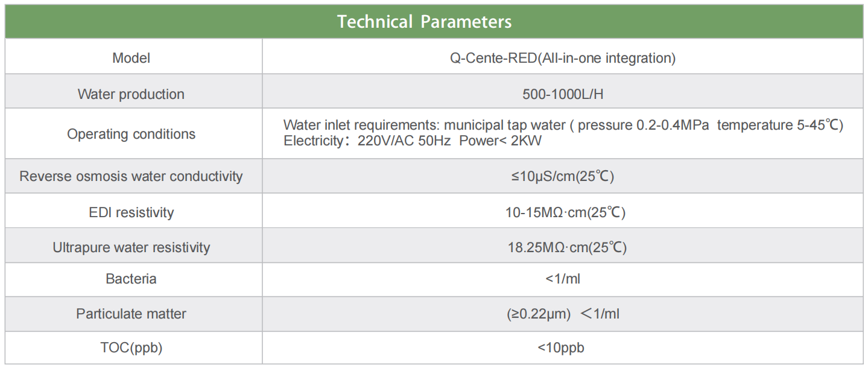The image size is (868, 368).
Task: Click the 500-1000L/H value
Action: click(x=563, y=94)
